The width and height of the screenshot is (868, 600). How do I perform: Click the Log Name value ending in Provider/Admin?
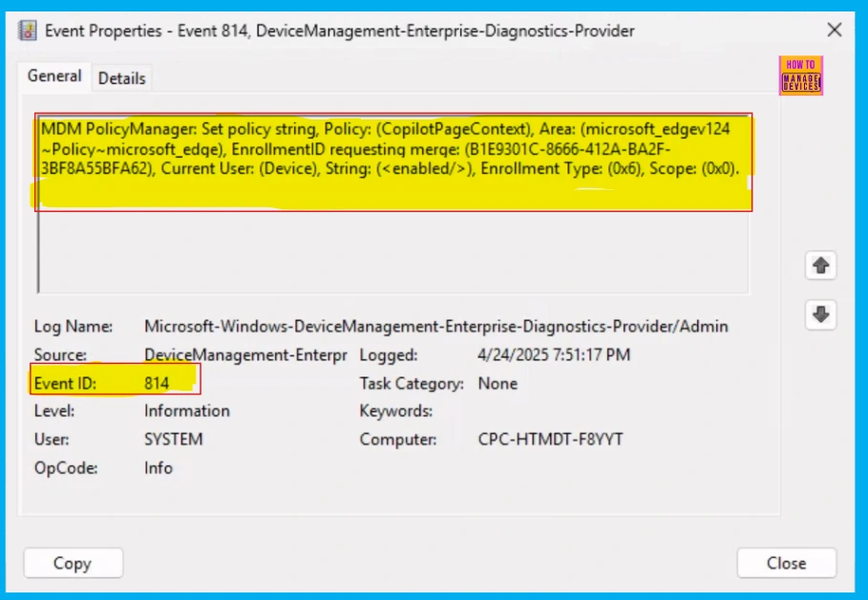point(436,327)
